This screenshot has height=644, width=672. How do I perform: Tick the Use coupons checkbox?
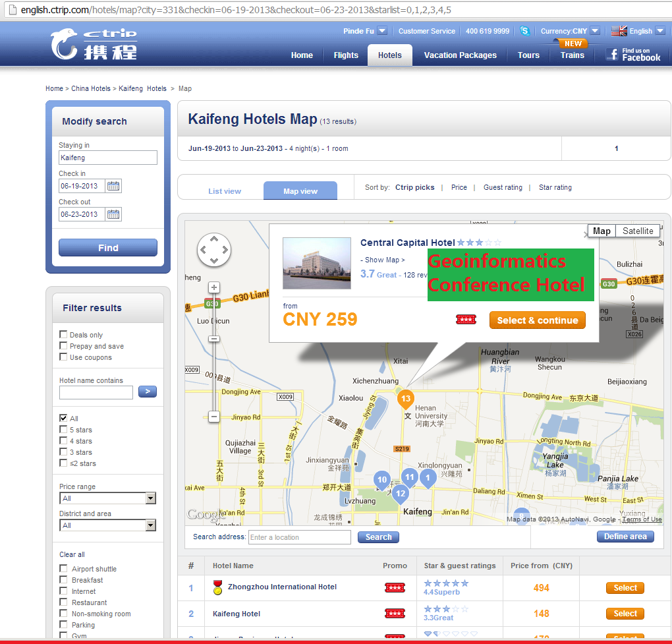63,357
